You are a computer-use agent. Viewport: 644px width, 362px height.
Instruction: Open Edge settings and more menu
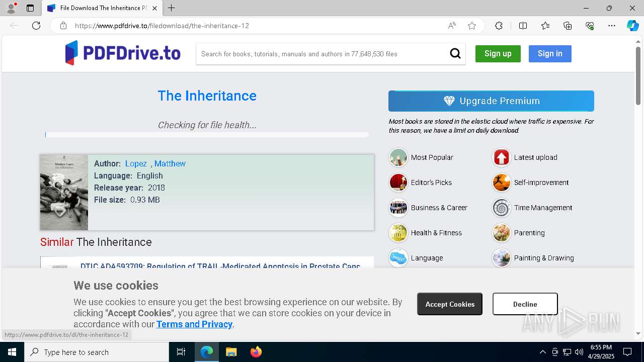coord(612,26)
